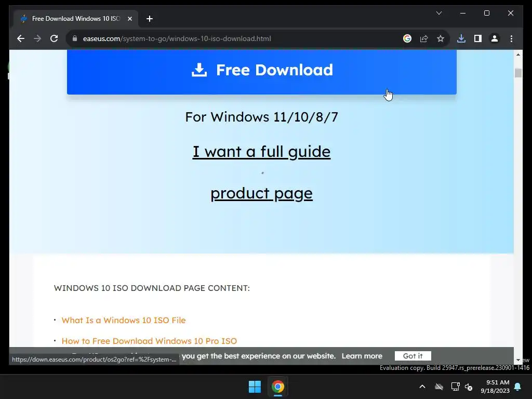The image size is (532, 399).
Task: Open the product page link
Action: point(262,193)
